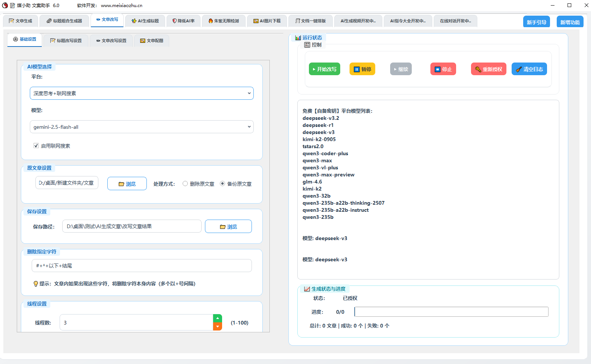Expand the 平台 platform dropdown

[x=142, y=93]
